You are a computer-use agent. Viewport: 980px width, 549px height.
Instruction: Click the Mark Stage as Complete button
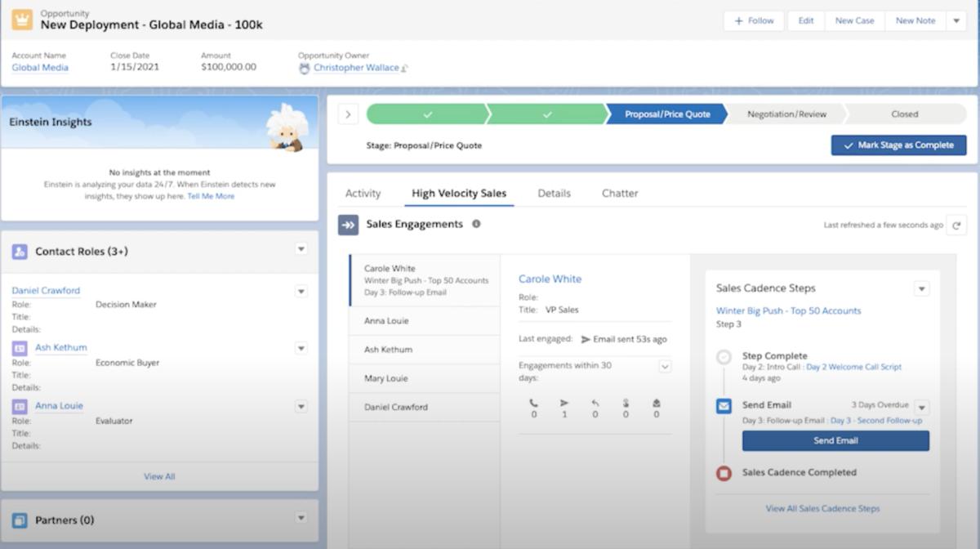point(898,145)
